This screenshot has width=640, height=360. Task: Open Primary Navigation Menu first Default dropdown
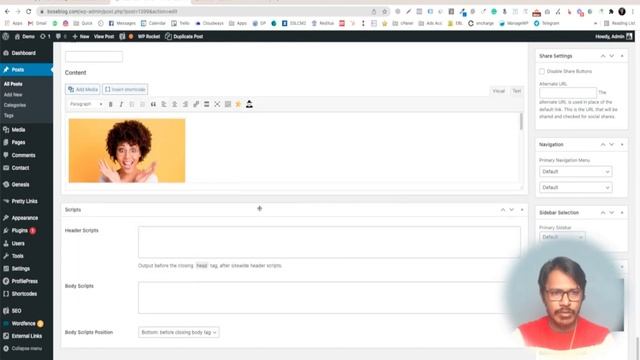(x=576, y=171)
